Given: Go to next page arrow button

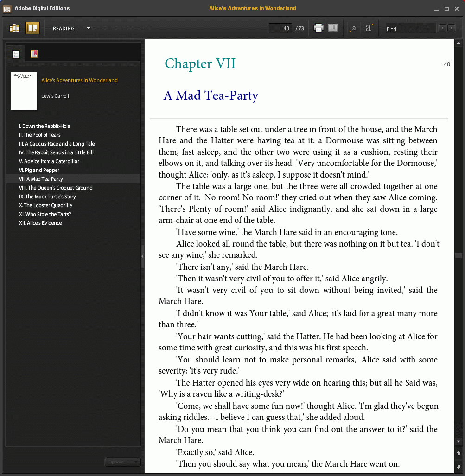Looking at the screenshot, I should click(x=459, y=467).
